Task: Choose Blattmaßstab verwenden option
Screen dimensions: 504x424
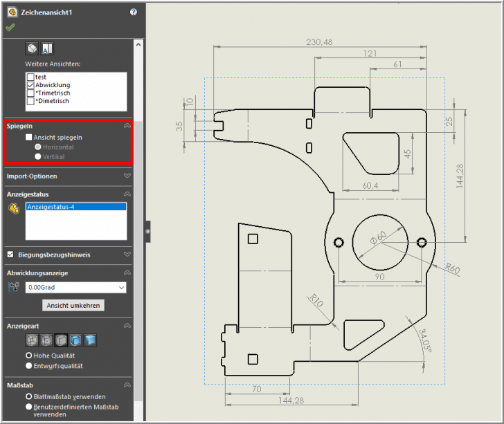Action: (28, 397)
